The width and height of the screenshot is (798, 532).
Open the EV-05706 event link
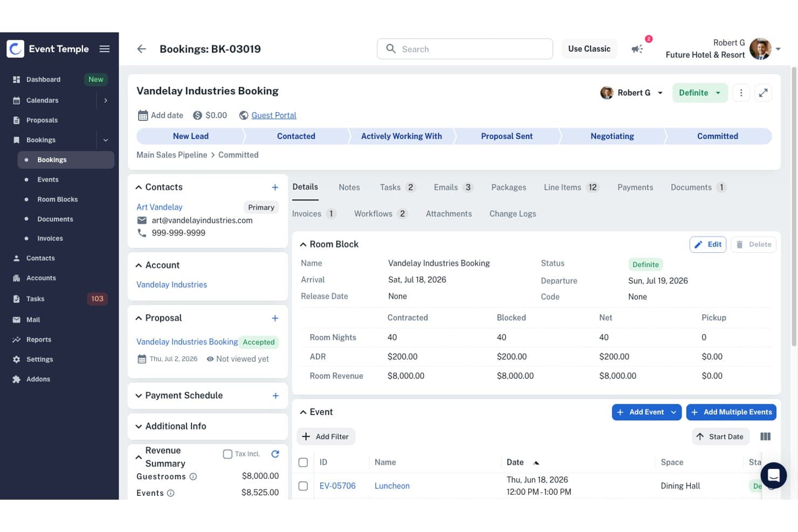(x=338, y=486)
